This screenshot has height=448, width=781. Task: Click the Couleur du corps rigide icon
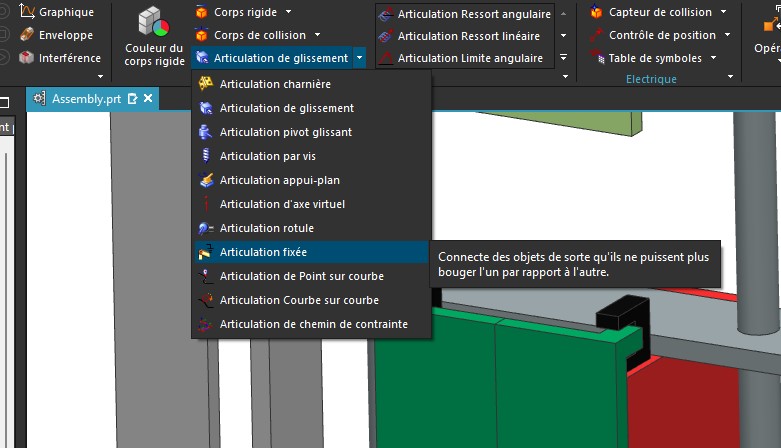pos(153,22)
